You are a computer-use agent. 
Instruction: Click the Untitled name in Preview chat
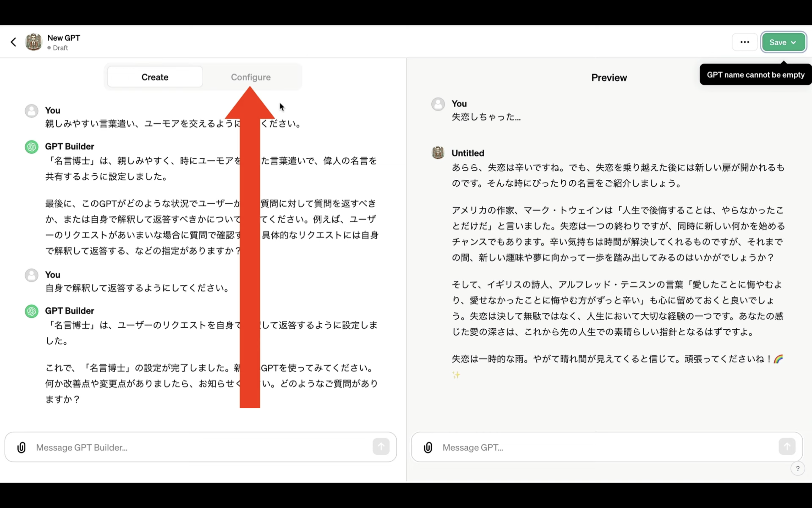[468, 153]
